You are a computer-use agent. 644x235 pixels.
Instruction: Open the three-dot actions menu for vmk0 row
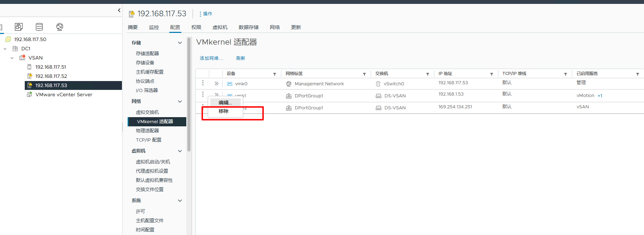coord(203,83)
